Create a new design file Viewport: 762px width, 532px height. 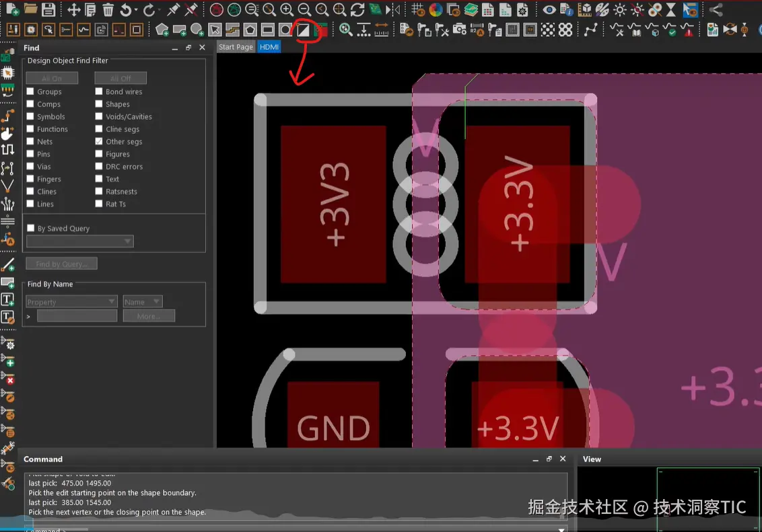(x=12, y=9)
